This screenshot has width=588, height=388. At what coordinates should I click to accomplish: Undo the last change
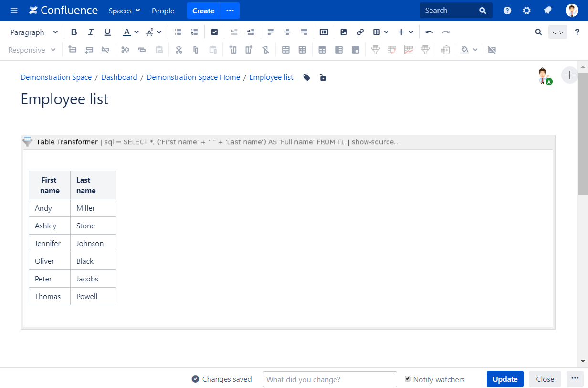coord(429,32)
